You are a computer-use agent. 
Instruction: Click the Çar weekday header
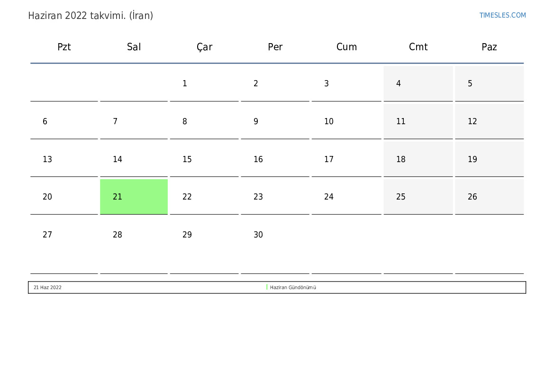[204, 47]
